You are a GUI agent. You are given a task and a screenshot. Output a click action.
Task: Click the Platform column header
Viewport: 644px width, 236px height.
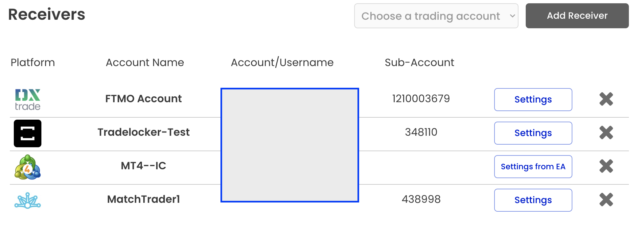33,62
